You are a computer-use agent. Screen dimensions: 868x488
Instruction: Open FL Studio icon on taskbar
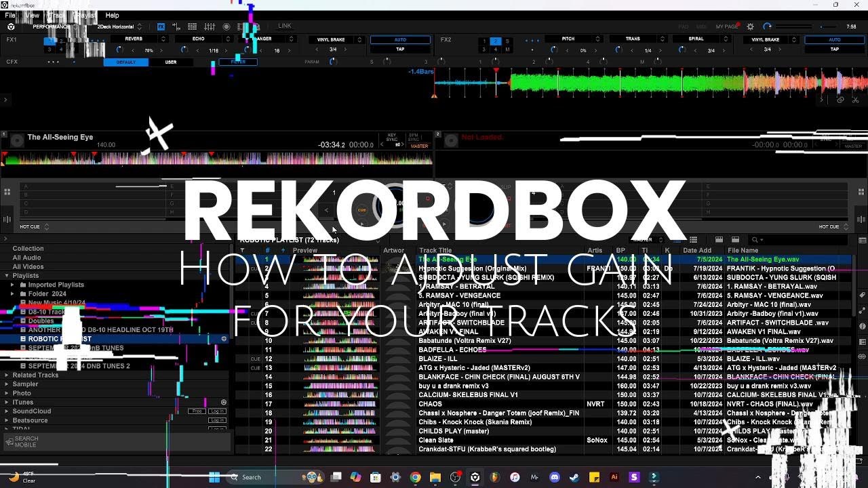(x=495, y=477)
